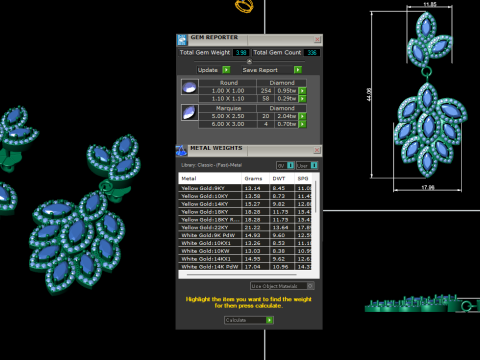Click the Metal Weights scale icon
This screenshot has width=480, height=360.
click(181, 150)
